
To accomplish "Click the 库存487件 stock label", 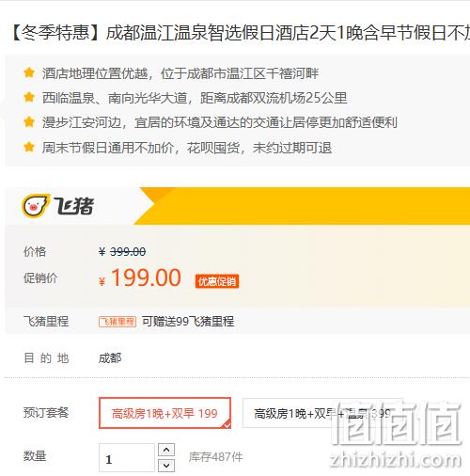I will pos(215,457).
